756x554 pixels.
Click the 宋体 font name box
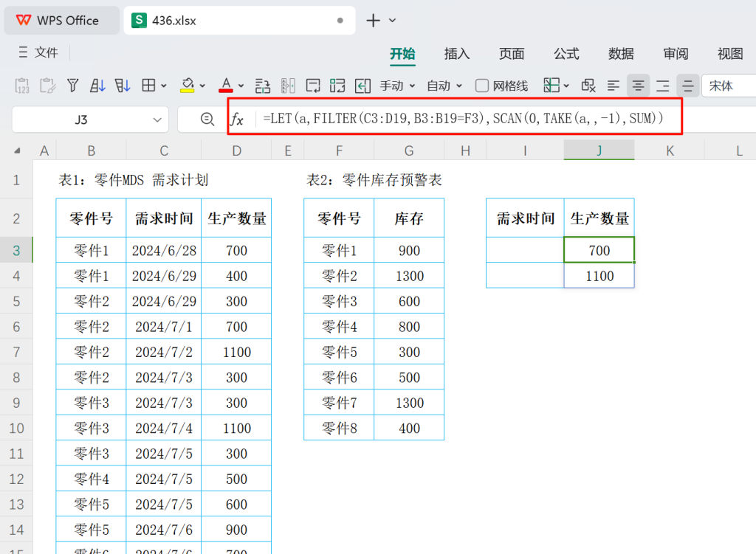click(729, 86)
